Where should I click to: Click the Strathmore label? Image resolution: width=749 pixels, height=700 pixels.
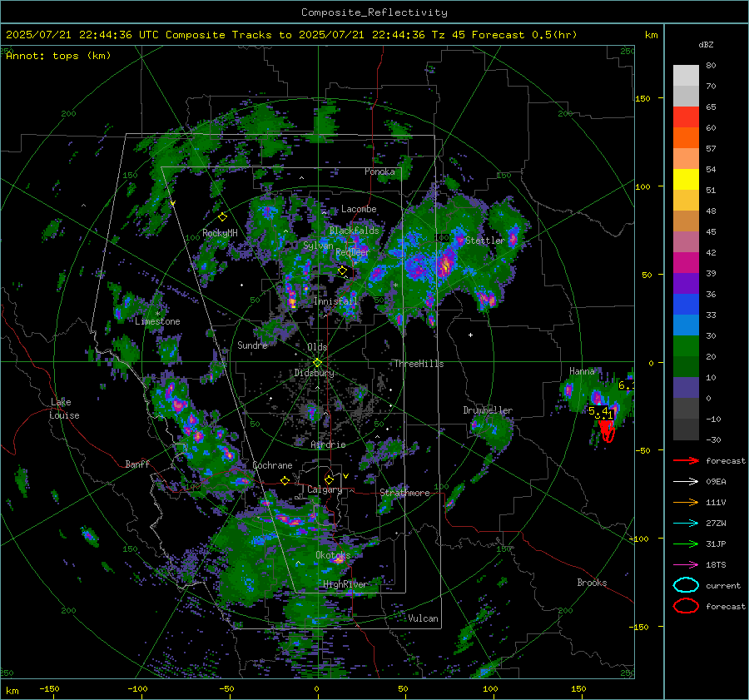[404, 493]
